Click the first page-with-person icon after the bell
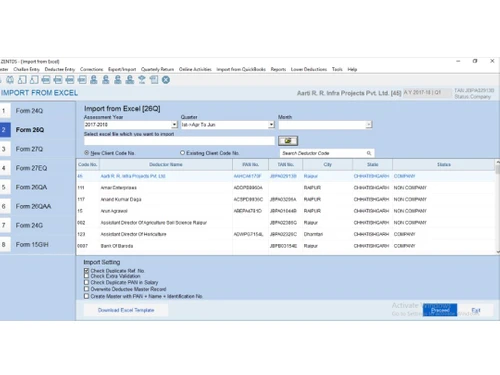Image resolution: width=500 pixels, height=375 pixels. tap(22, 80)
